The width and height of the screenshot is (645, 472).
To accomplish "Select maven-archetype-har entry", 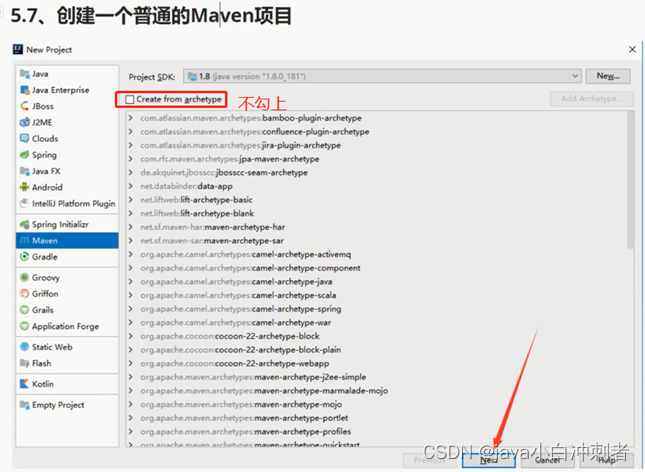I will (212, 227).
